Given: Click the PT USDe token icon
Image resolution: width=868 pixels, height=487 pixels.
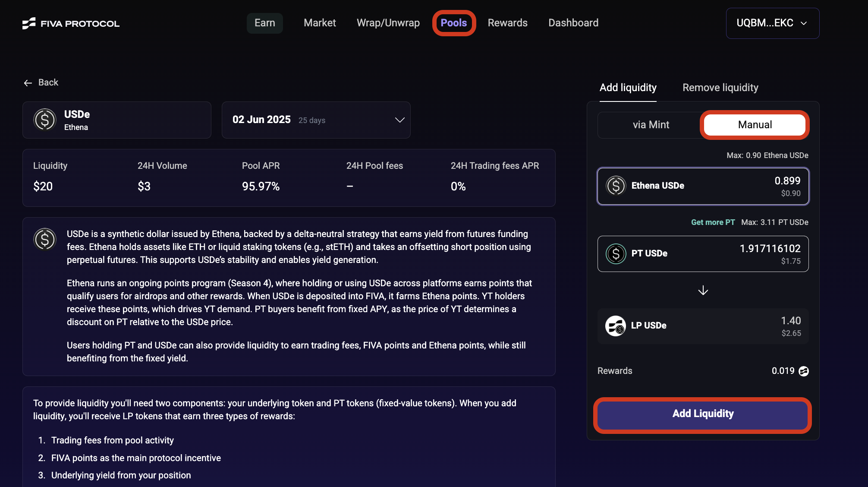Looking at the screenshot, I should click(616, 254).
